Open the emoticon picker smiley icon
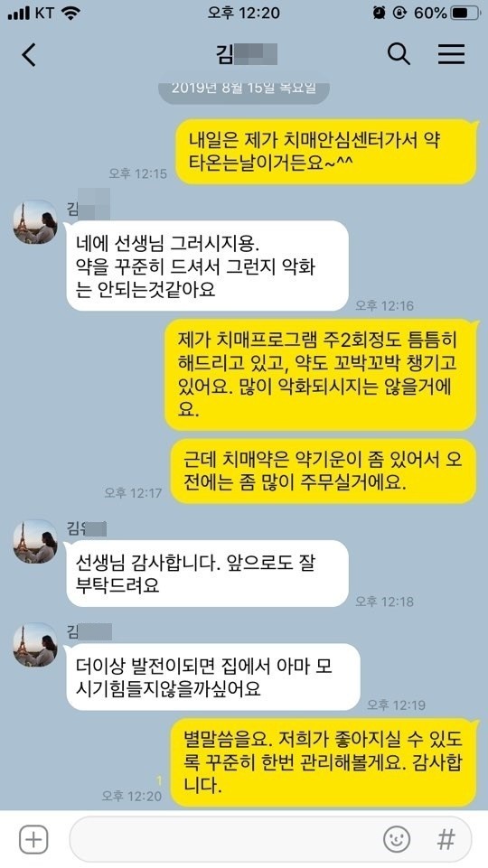The image size is (488, 868). click(x=397, y=839)
